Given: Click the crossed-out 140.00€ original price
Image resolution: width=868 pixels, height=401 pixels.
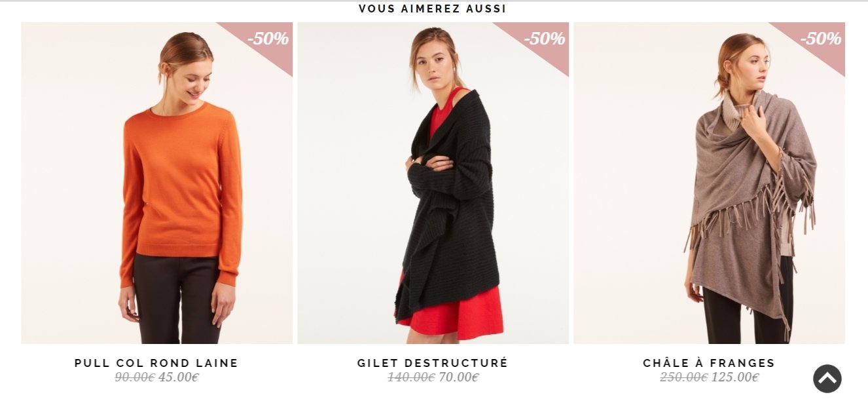Looking at the screenshot, I should point(411,377).
